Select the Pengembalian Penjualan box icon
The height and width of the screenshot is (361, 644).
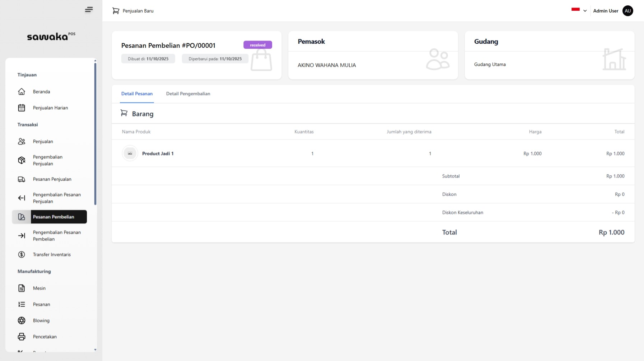point(22,160)
